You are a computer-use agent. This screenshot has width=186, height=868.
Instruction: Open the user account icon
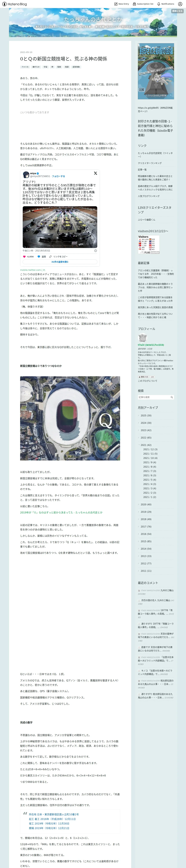tap(181, 4)
